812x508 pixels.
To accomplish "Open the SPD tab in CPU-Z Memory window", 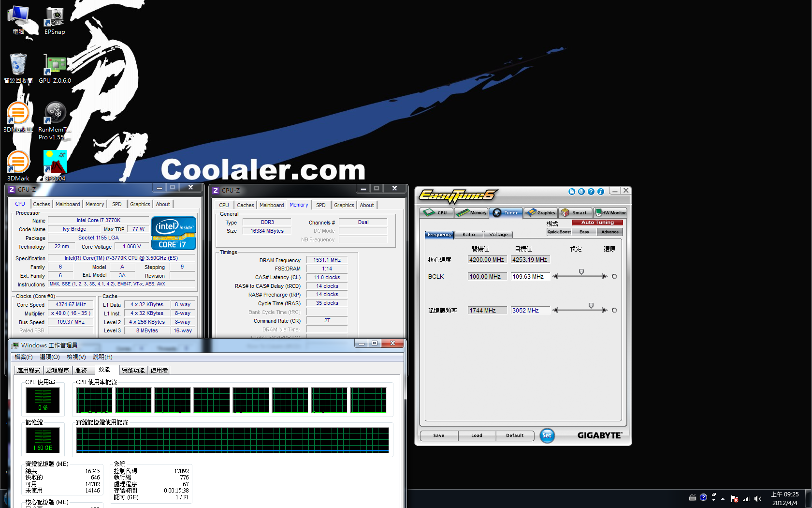I will [x=321, y=205].
